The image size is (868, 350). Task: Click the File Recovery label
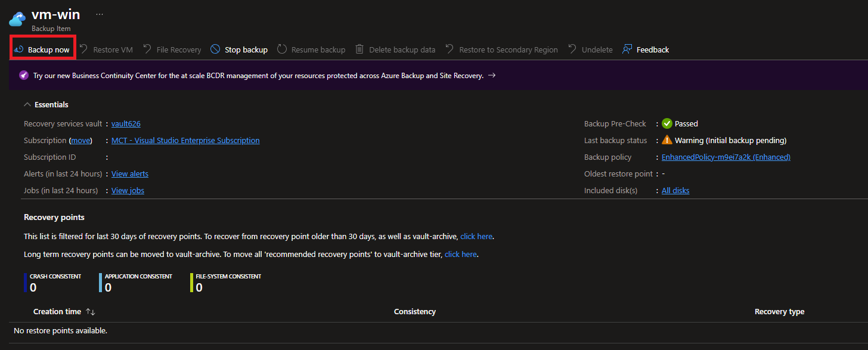click(179, 49)
